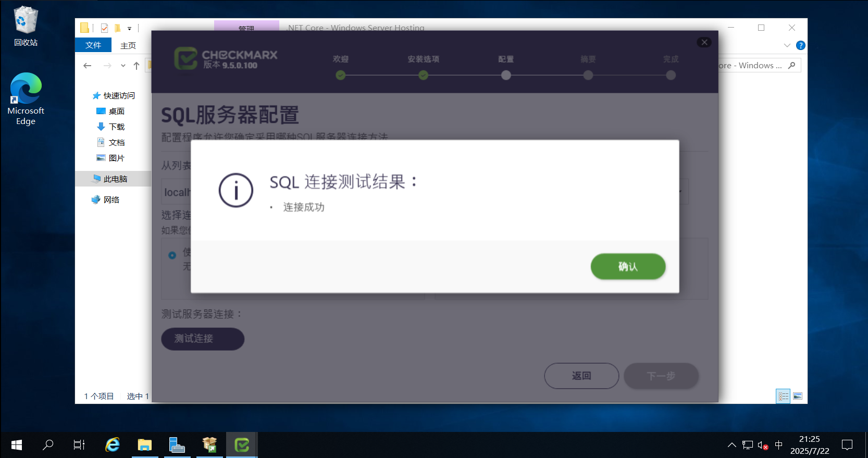
Task: Select the 欢迎 welcome step marker
Action: click(341, 76)
